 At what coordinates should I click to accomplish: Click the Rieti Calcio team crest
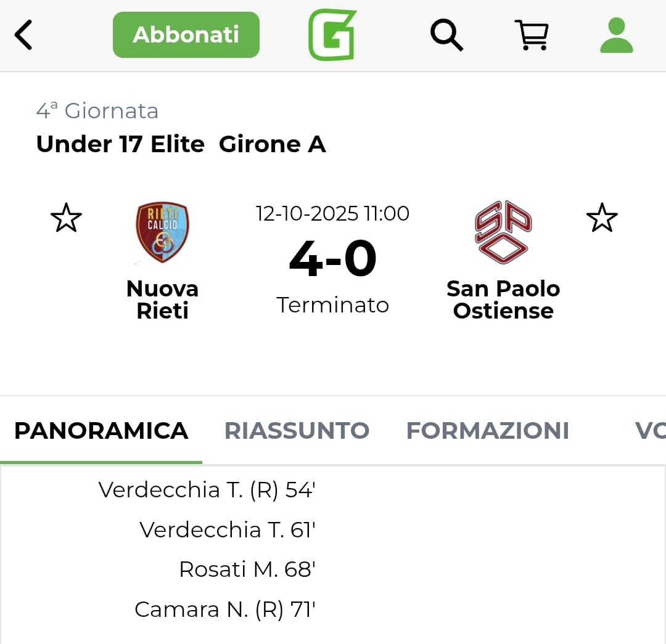pyautogui.click(x=162, y=232)
